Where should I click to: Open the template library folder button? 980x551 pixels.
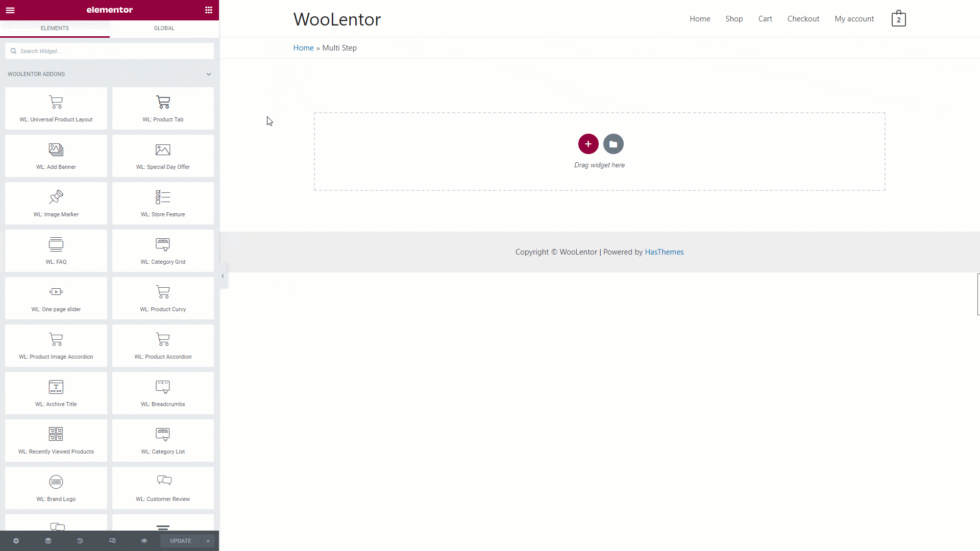[x=613, y=144]
